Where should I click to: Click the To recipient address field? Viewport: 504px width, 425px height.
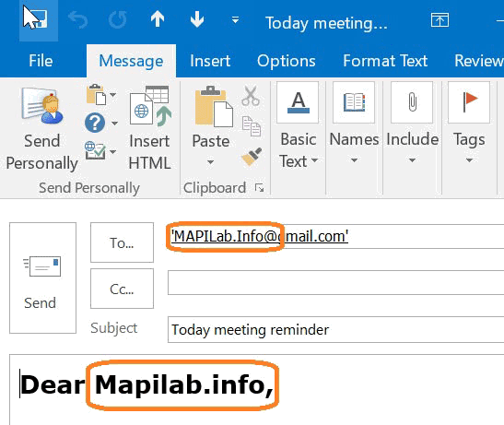[335, 236]
